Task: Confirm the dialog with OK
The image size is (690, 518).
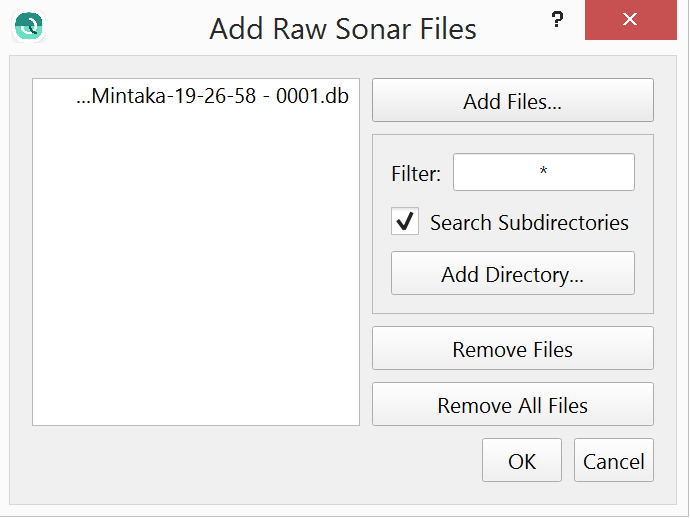Action: tap(521, 460)
